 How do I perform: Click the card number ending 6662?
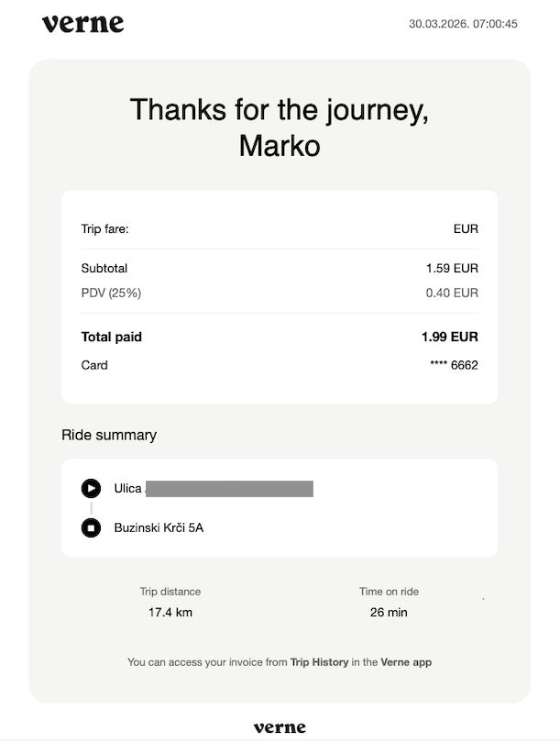(454, 365)
